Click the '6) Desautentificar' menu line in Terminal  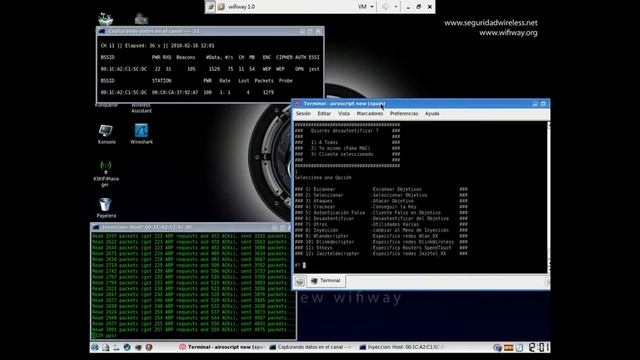(381, 218)
